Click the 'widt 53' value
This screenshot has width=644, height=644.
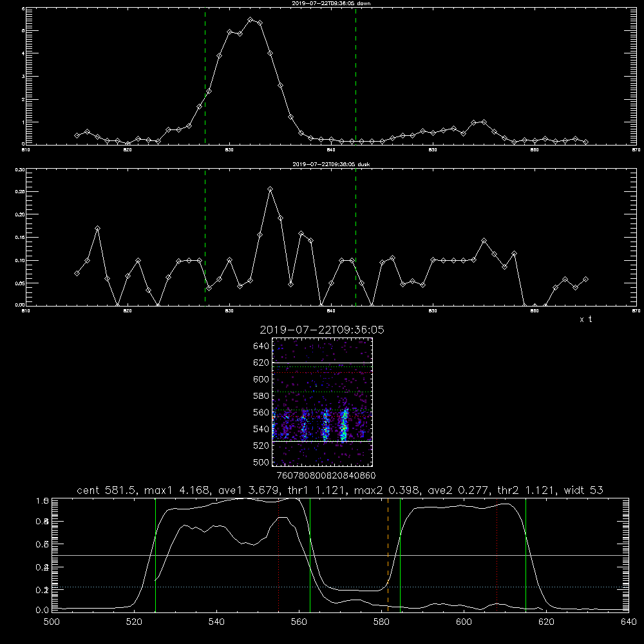tap(583, 490)
